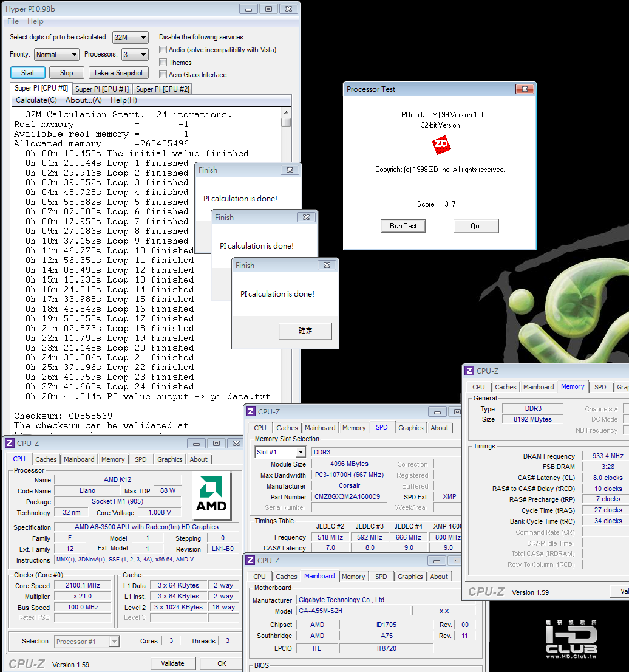Screen dimensions: 629x672
Task: Click the CPU-Z icon in the Memory window title bar
Action: click(469, 371)
